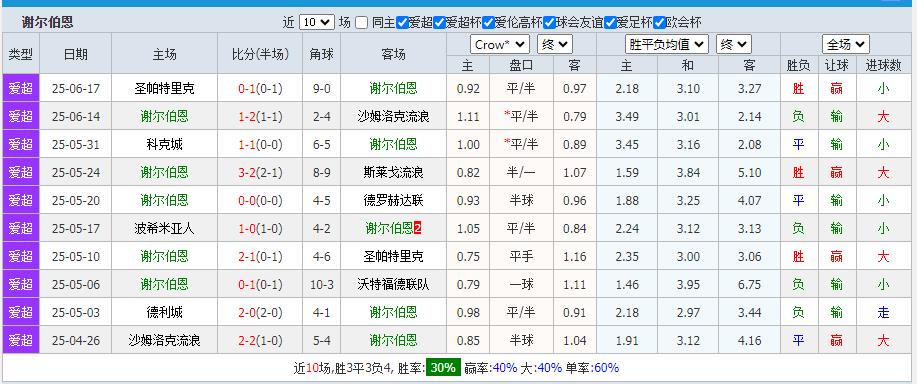Viewport: 917px width, 384px height.
Task: Click the 进球数 column header
Action: point(883,66)
